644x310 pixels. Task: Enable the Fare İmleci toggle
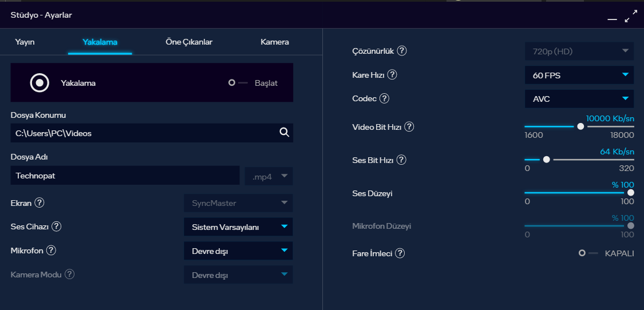click(x=588, y=253)
